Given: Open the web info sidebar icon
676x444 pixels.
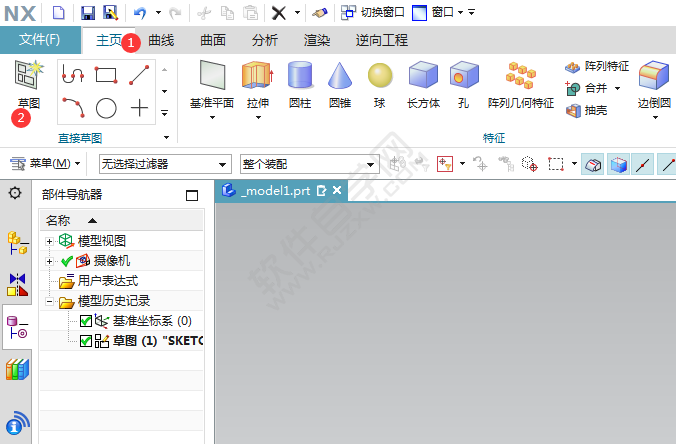Looking at the screenshot, I should coord(17,422).
